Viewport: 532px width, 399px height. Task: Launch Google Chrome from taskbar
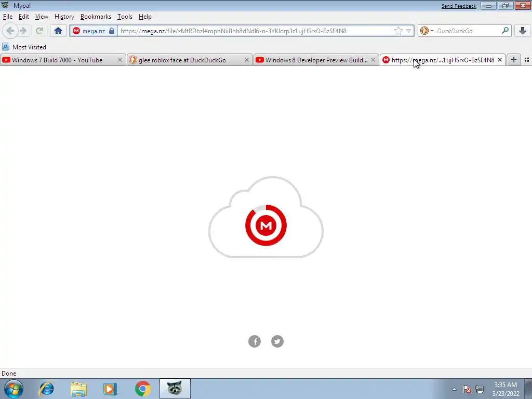point(142,389)
